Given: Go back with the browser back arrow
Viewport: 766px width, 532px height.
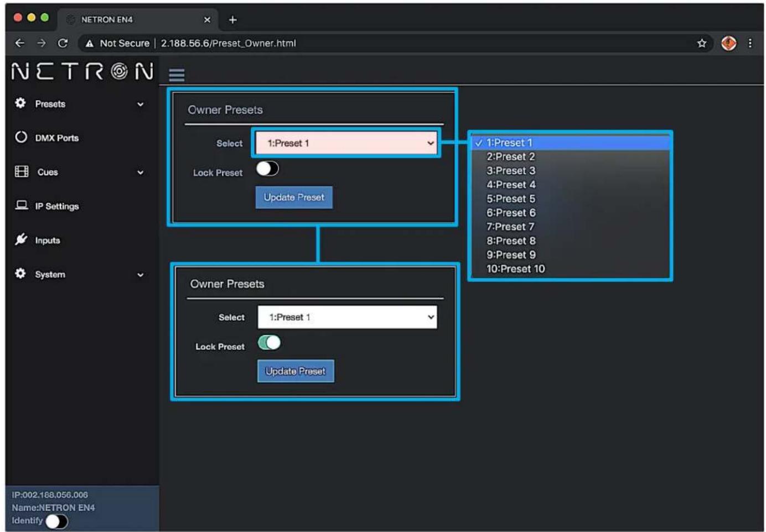Looking at the screenshot, I should pos(20,43).
